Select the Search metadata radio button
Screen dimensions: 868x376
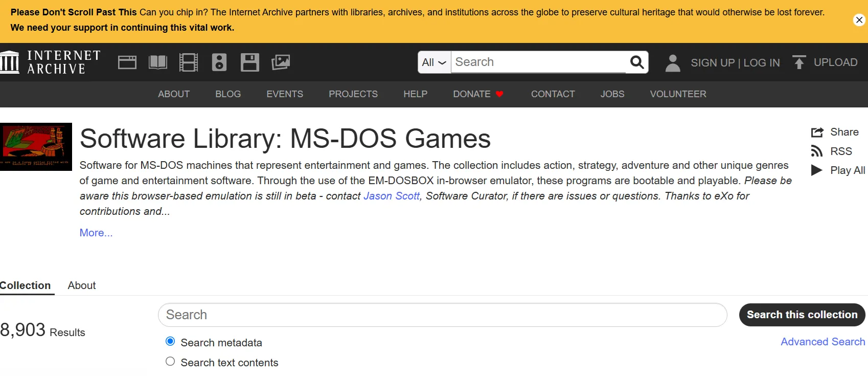pyautogui.click(x=170, y=341)
